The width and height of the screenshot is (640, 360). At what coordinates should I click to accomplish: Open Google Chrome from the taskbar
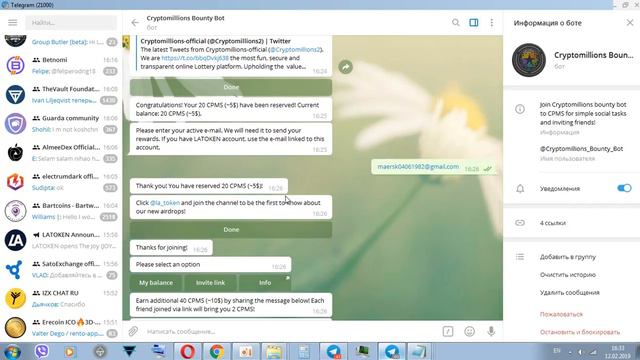click(x=217, y=351)
